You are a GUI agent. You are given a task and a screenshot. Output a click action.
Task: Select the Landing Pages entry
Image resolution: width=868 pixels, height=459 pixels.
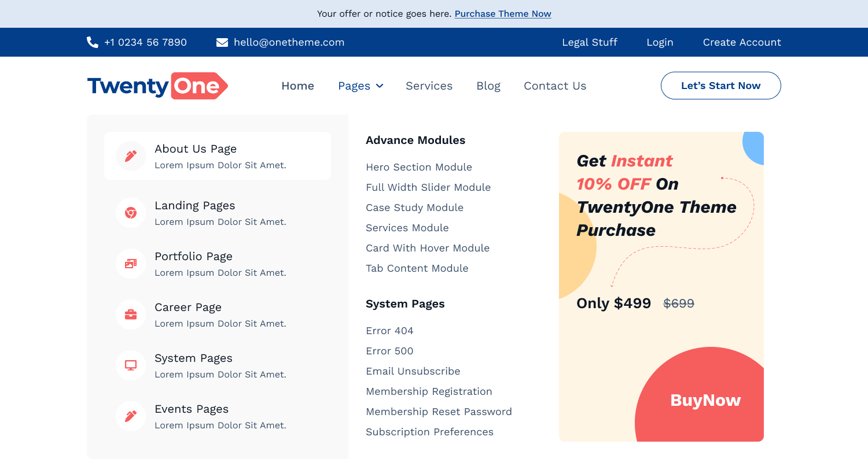tap(218, 213)
